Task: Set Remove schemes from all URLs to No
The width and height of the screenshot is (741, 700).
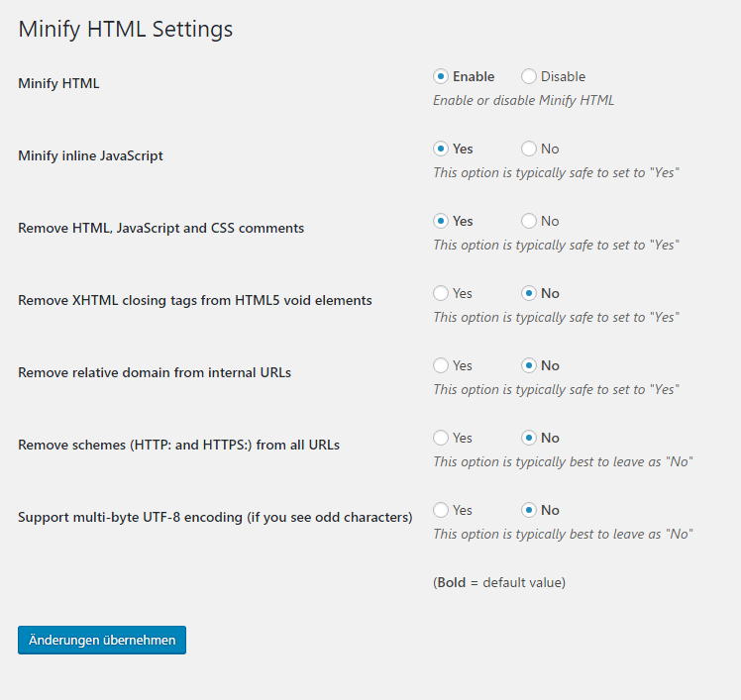Action: [528, 438]
